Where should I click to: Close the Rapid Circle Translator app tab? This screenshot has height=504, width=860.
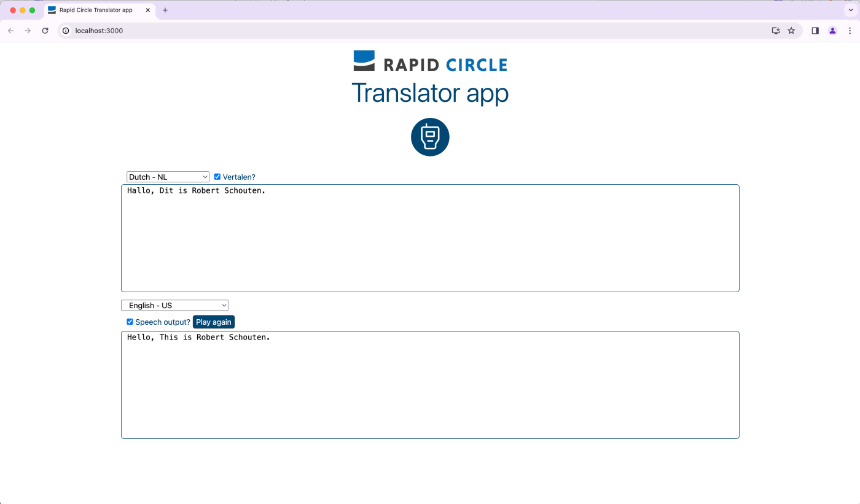point(147,10)
